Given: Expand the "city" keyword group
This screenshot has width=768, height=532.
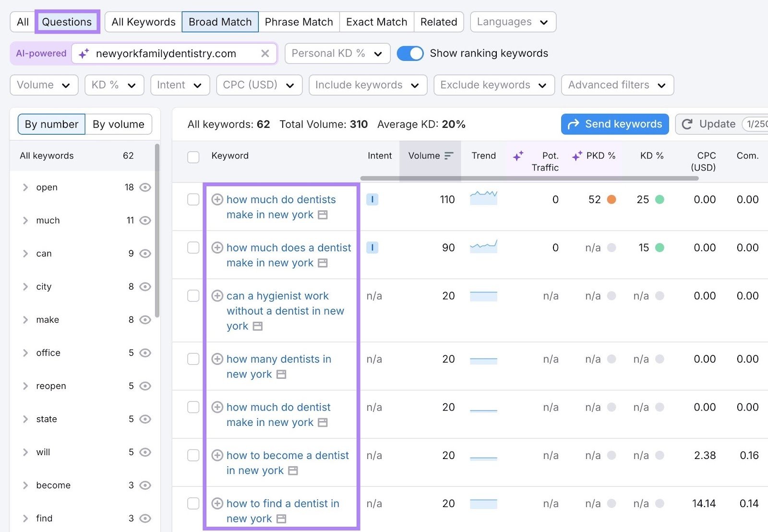Looking at the screenshot, I should click(x=25, y=287).
